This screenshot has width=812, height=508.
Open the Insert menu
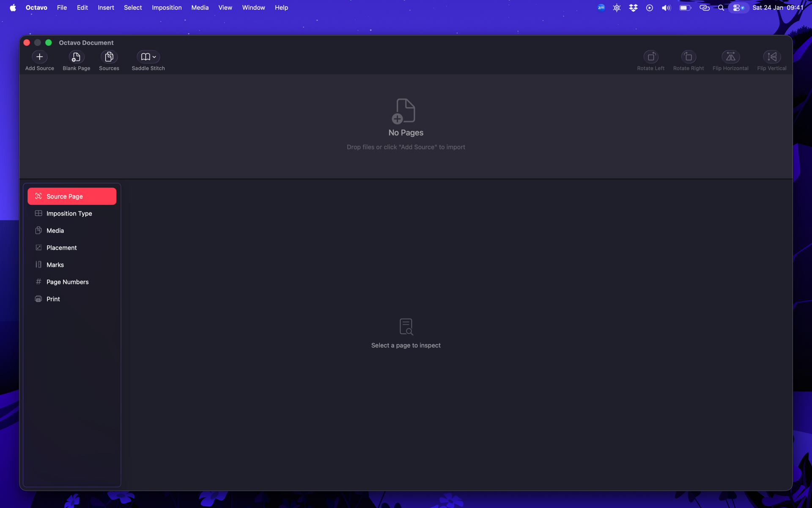pyautogui.click(x=106, y=8)
